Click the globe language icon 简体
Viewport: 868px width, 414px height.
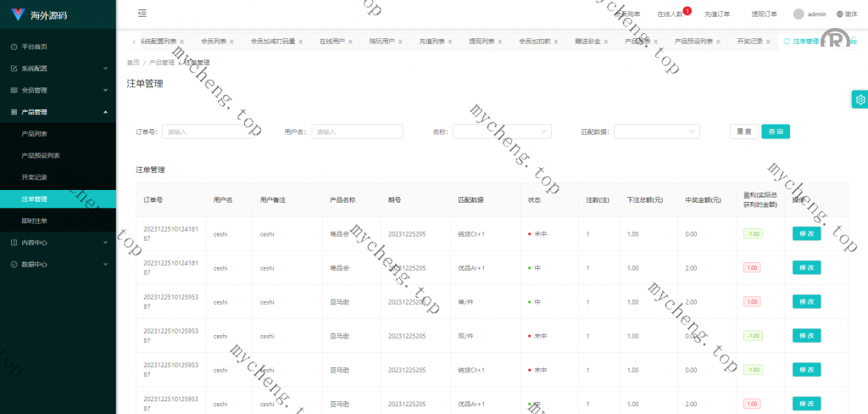point(840,14)
